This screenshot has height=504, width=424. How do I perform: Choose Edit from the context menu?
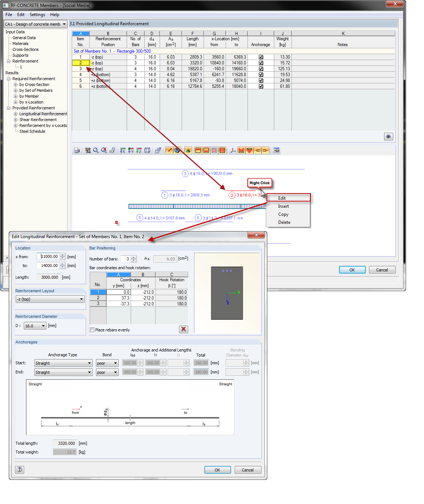pyautogui.click(x=282, y=198)
